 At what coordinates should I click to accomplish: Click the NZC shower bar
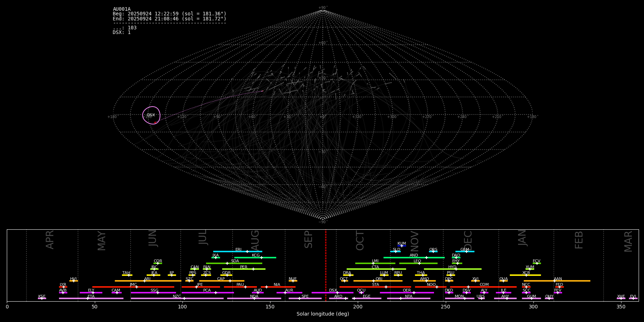(177, 298)
